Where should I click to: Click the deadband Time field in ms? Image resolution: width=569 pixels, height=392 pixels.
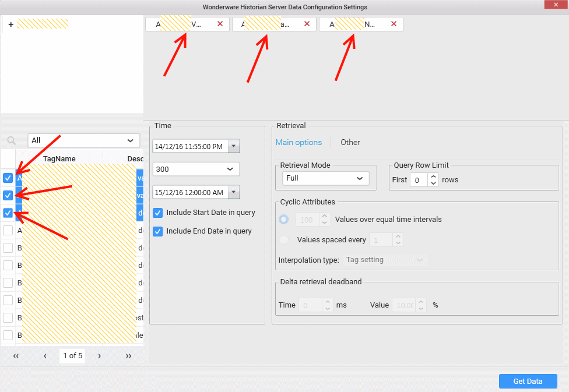[x=310, y=305]
